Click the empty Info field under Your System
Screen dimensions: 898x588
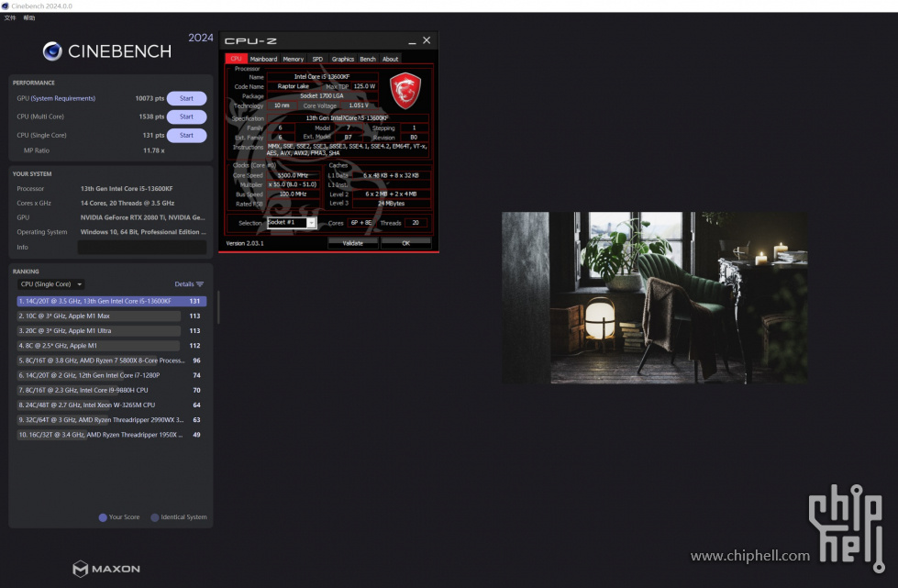[142, 248]
